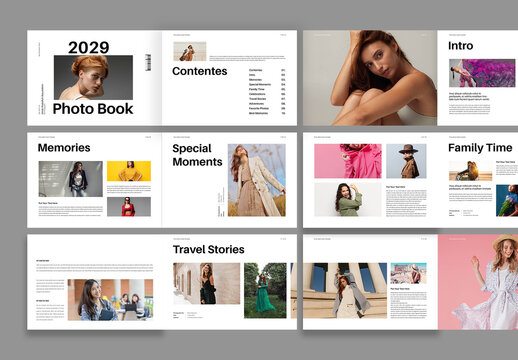
Task: Select the photo of the person in a brown hat
Action: coord(406,161)
